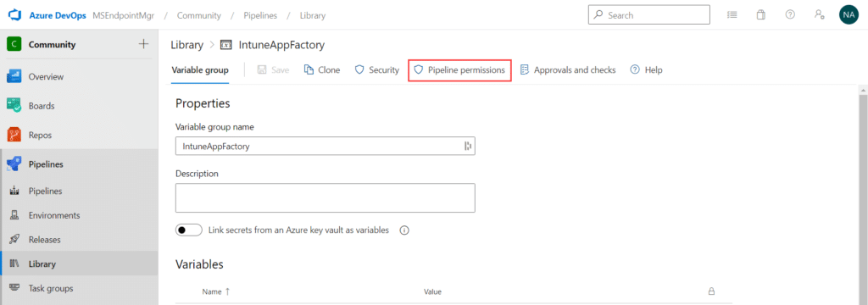This screenshot has width=868, height=305.
Task: Click the icon inside Variable group name field
Action: tap(468, 146)
